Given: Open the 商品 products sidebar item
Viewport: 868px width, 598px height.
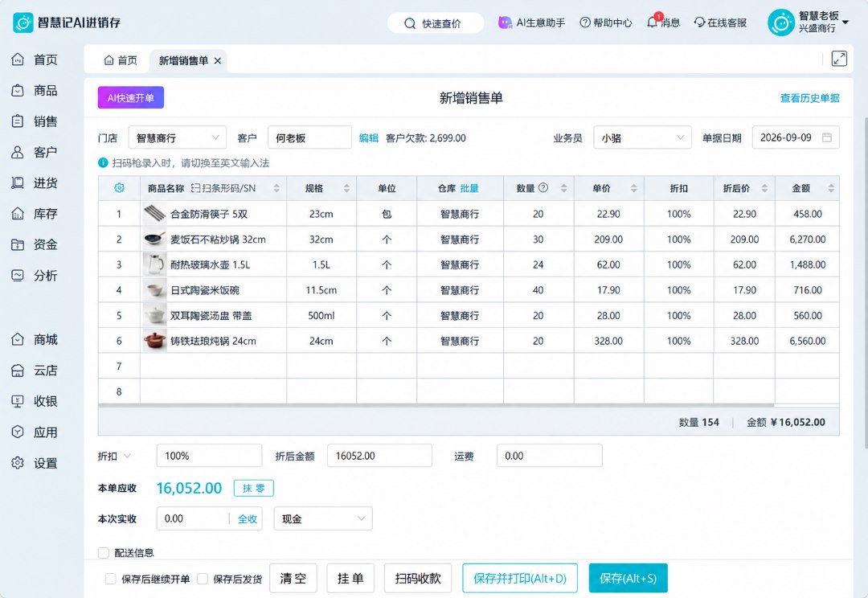Looking at the screenshot, I should 35,90.
